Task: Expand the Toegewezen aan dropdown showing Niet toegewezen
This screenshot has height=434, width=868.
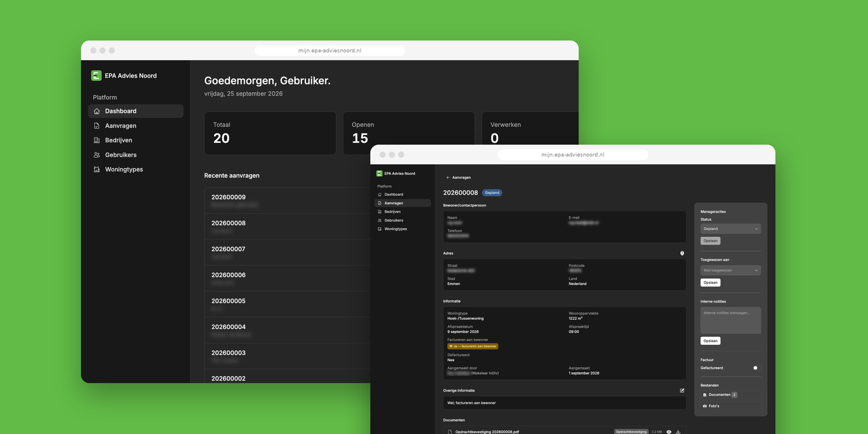Action: click(x=730, y=270)
